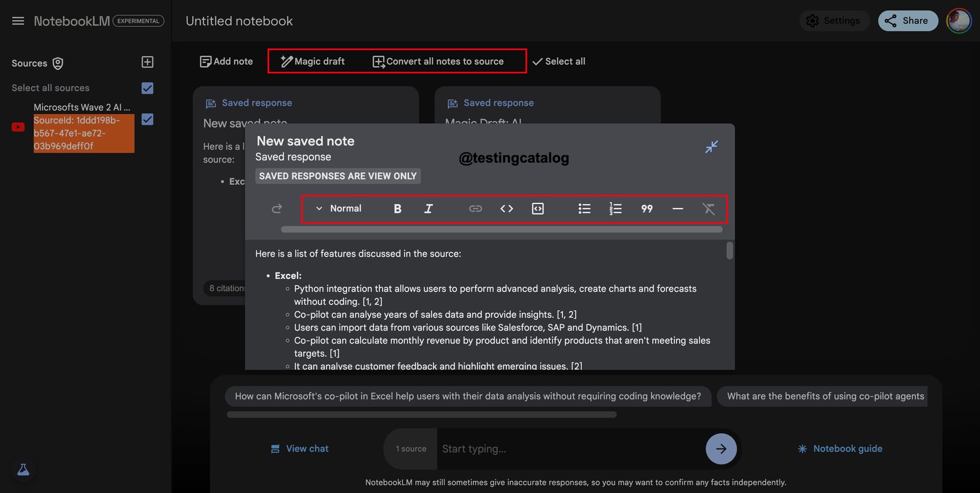
Task: Select the suggested Excel co-pilot question
Action: coord(468,397)
